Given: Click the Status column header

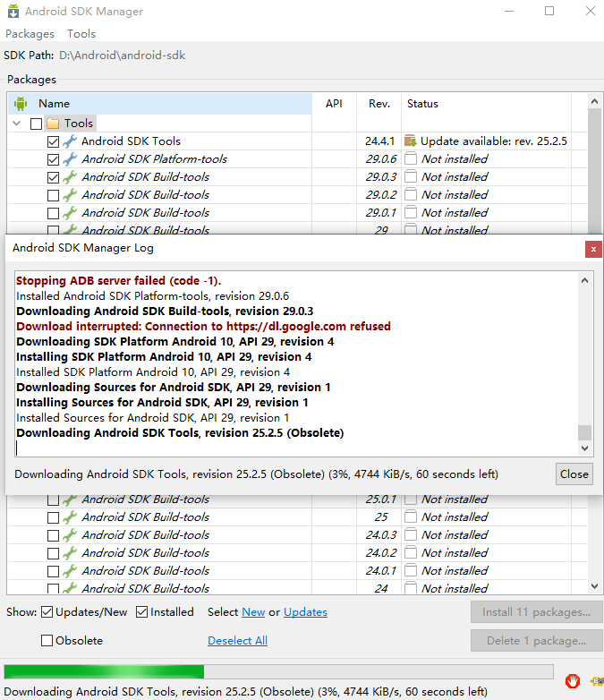Looking at the screenshot, I should tap(486, 104).
